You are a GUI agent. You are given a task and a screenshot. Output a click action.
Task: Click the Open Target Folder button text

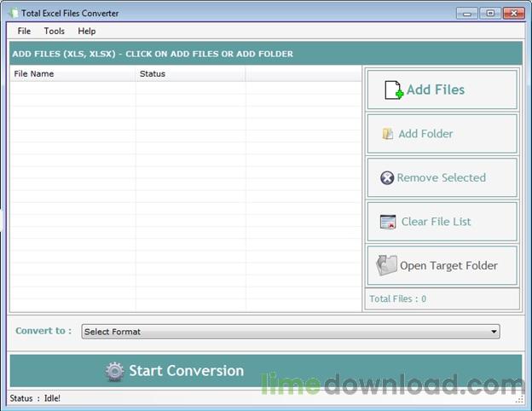pyautogui.click(x=448, y=265)
